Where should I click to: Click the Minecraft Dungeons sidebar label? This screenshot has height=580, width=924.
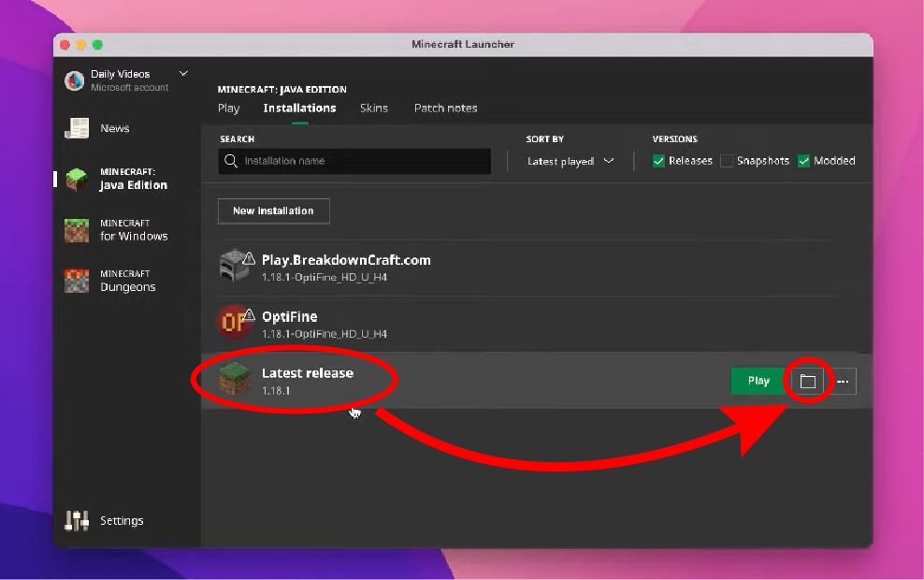click(x=128, y=282)
